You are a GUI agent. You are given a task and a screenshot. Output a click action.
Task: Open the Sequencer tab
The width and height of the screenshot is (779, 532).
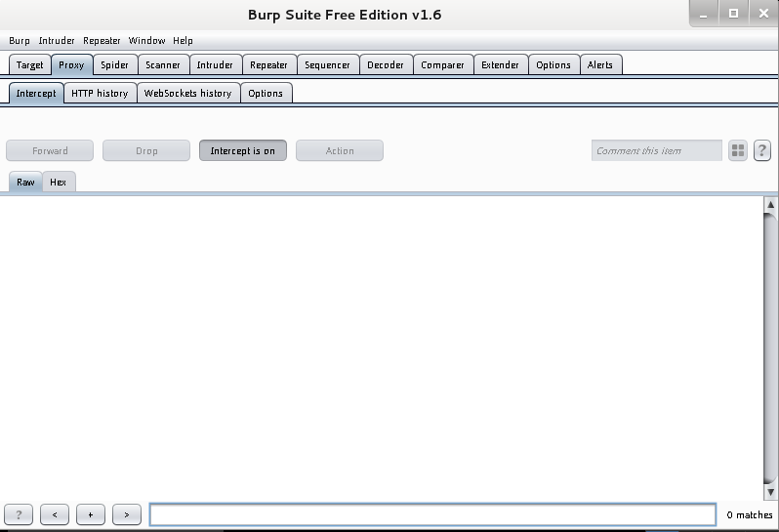327,65
